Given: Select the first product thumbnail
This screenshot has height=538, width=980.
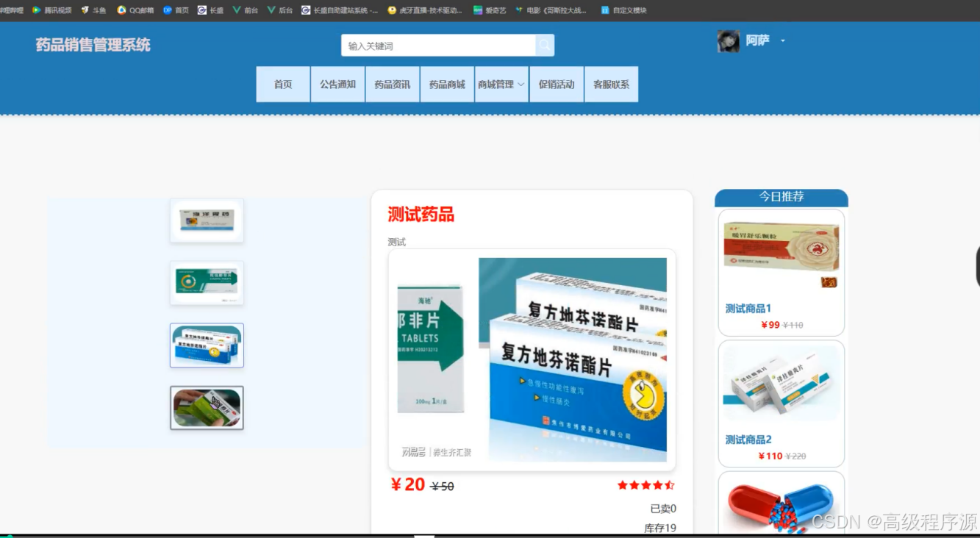Looking at the screenshot, I should tap(207, 220).
